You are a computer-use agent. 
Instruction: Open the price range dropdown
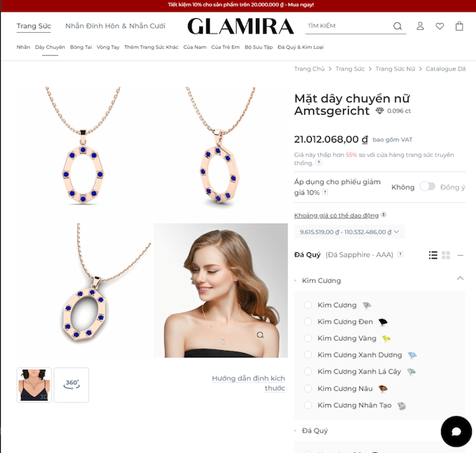pyautogui.click(x=349, y=232)
